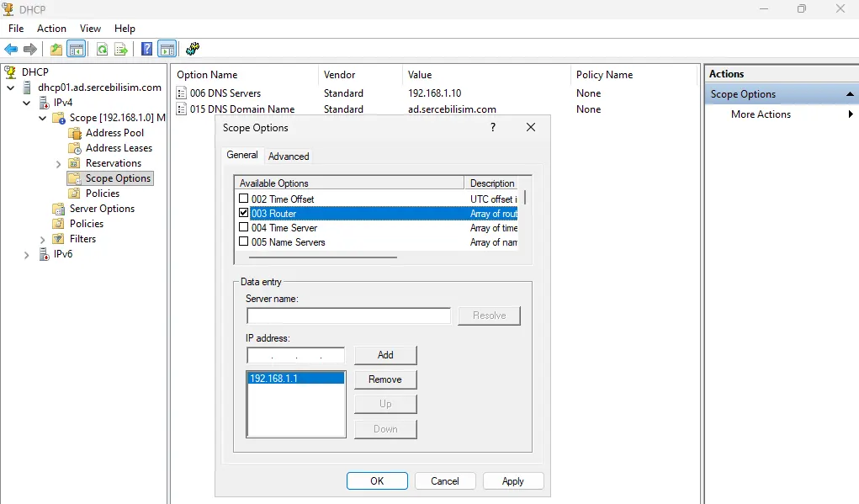Click the blue Help question mark icon

click(x=147, y=50)
